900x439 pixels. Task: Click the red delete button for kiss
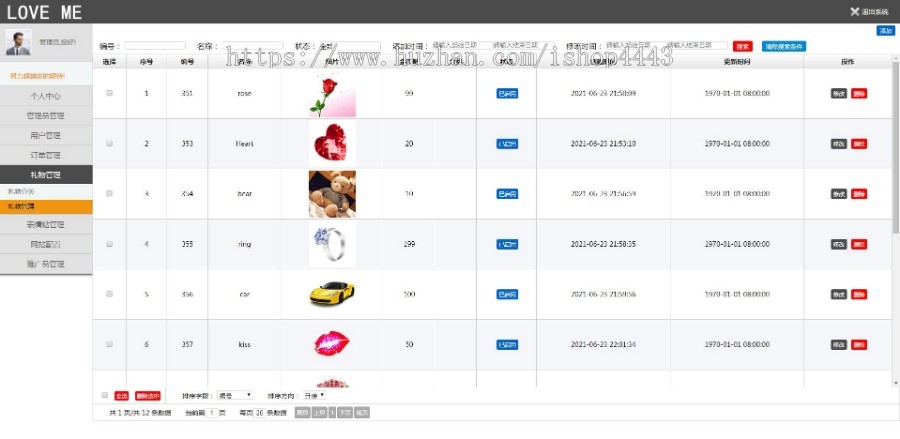[x=859, y=345]
